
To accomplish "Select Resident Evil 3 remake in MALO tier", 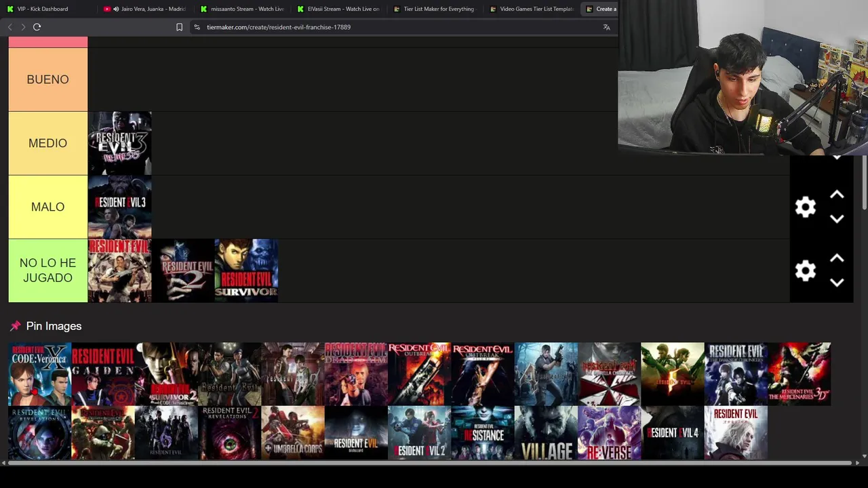I will coord(120,207).
